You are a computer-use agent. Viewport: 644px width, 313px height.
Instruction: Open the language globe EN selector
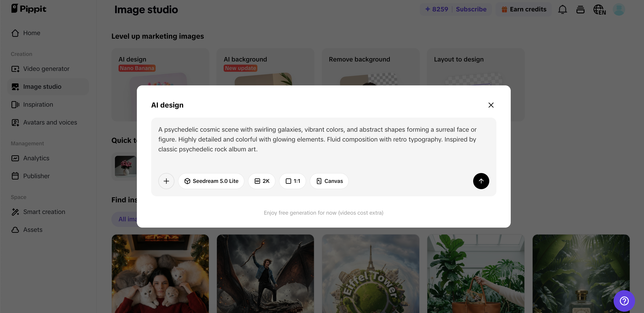click(599, 10)
